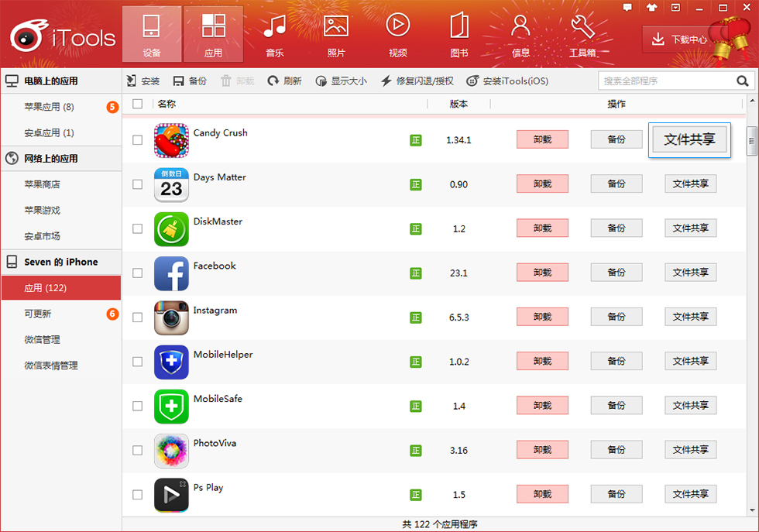Click the 备份 (Backup) toolbar button

[x=190, y=81]
